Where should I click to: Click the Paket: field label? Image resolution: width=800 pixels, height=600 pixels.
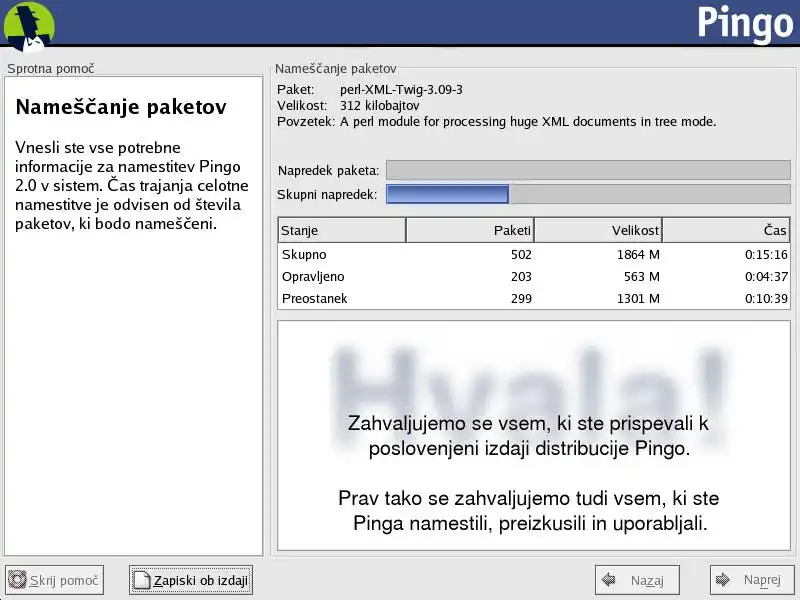[x=296, y=90]
